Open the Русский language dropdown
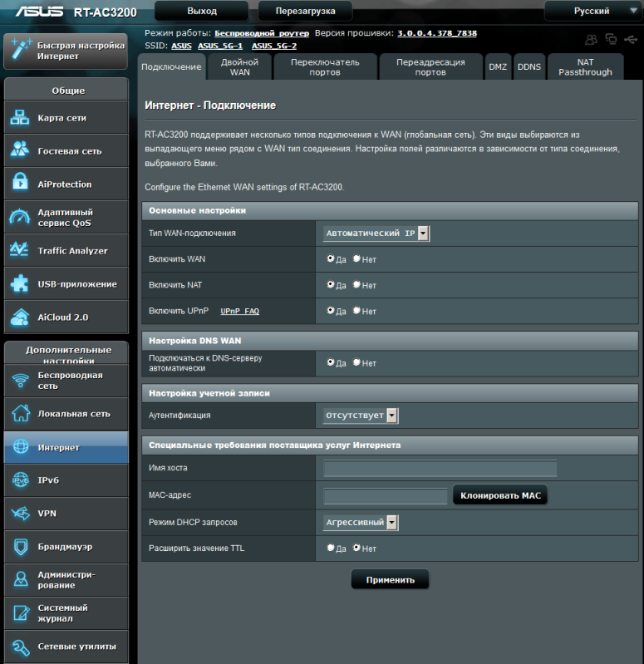Screen dimensions: 644x664 coord(592,11)
